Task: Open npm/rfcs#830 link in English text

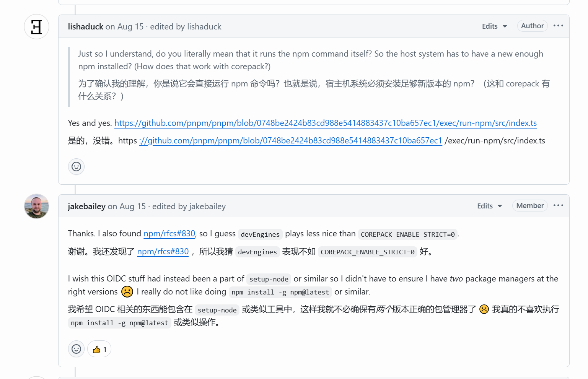Action: point(169,234)
